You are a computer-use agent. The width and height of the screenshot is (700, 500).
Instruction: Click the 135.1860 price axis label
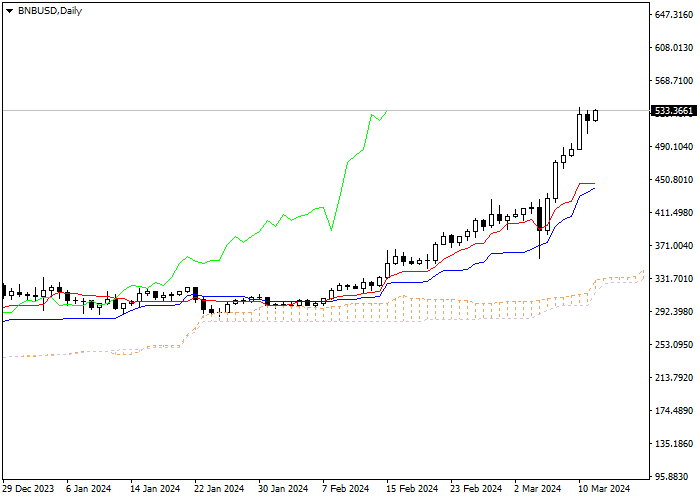click(x=674, y=444)
